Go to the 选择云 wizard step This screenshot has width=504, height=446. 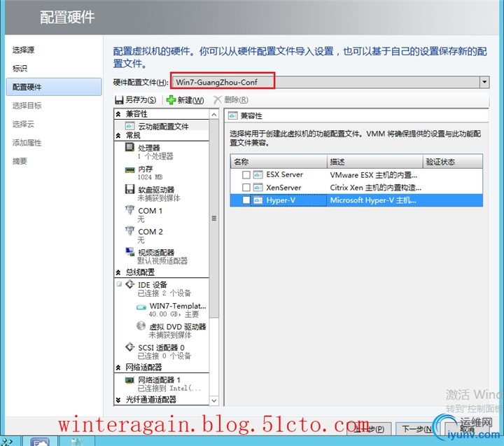coord(24,124)
